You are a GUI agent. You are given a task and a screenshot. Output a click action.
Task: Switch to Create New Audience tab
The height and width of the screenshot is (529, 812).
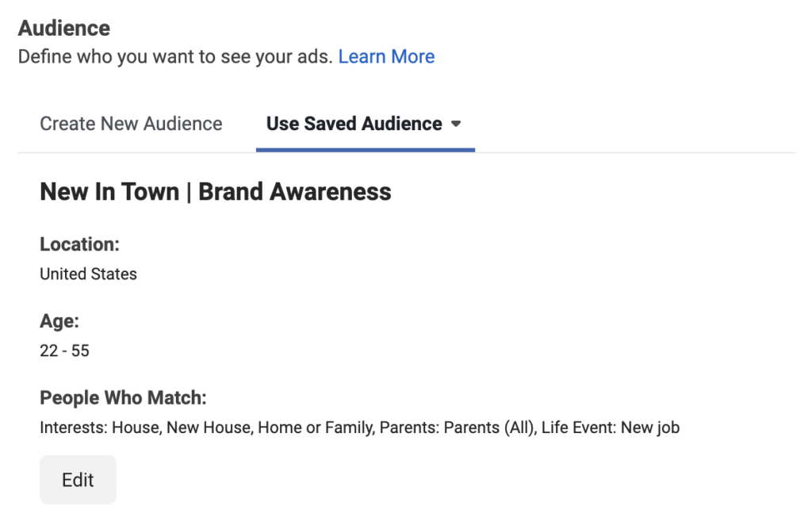[x=131, y=124]
